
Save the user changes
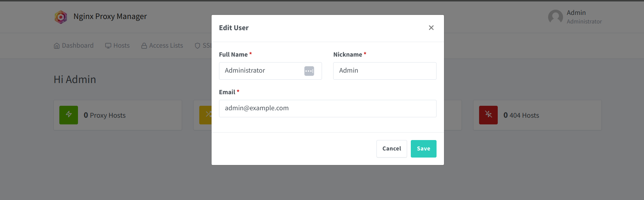click(423, 149)
